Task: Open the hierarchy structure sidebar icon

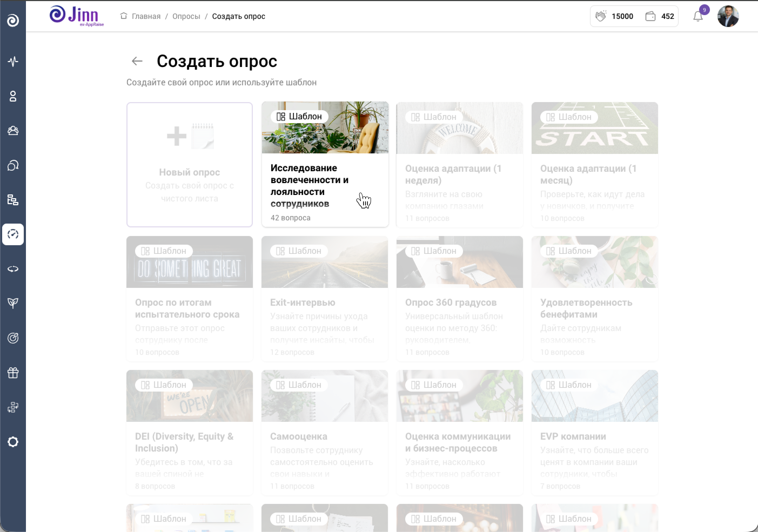Action: pyautogui.click(x=13, y=200)
